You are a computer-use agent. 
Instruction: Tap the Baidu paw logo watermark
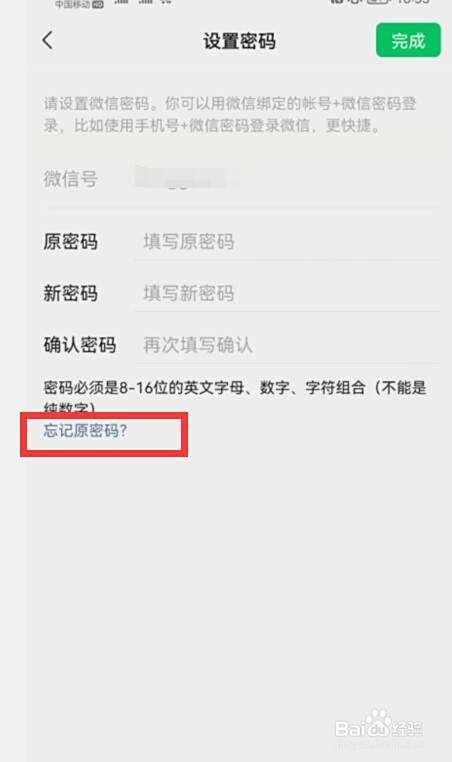click(378, 721)
